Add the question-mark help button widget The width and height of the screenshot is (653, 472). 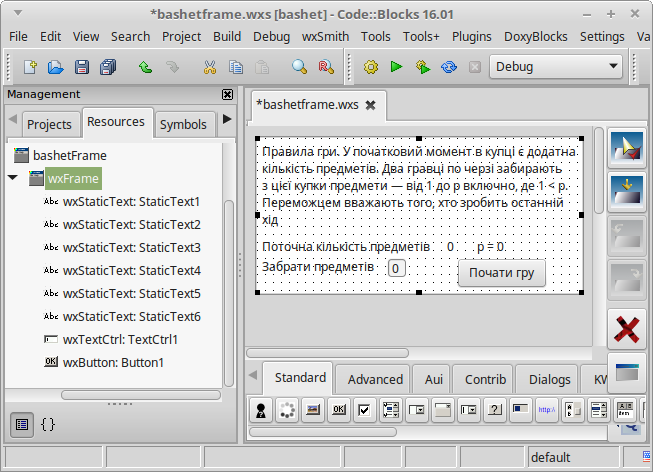coord(495,410)
